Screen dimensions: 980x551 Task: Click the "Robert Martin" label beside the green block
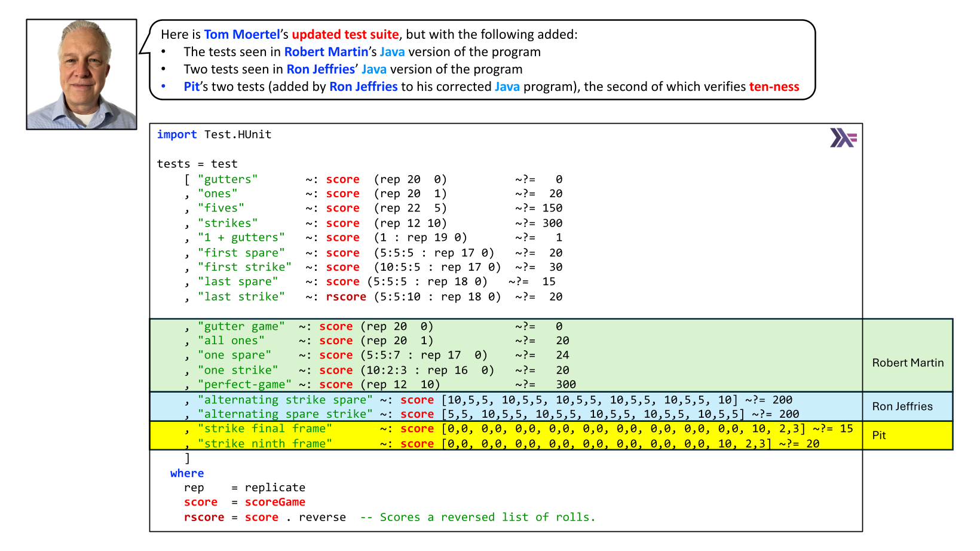tap(908, 363)
